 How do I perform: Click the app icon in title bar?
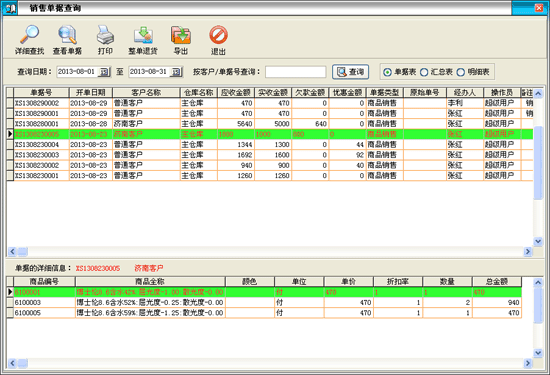9,8
